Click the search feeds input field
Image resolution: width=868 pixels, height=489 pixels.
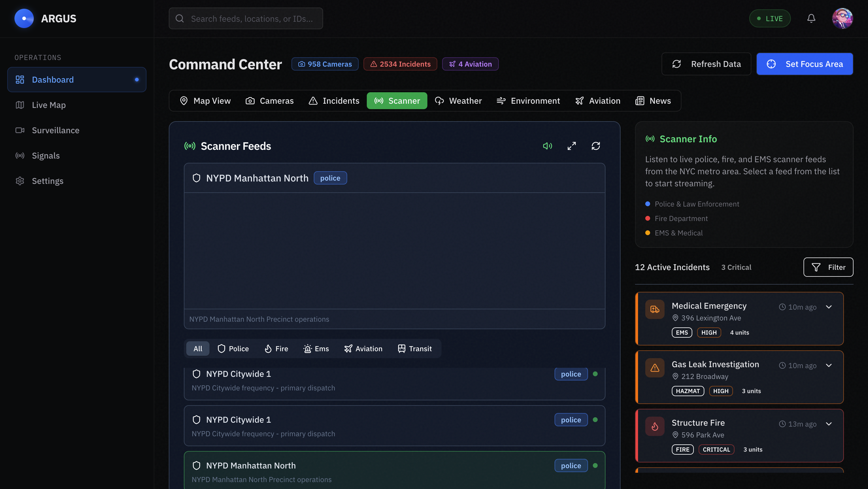pos(246,18)
